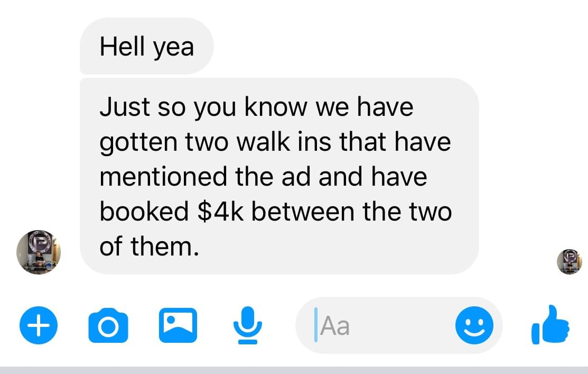Click the "$4k" text in the message
588x374 pixels.
click(220, 212)
